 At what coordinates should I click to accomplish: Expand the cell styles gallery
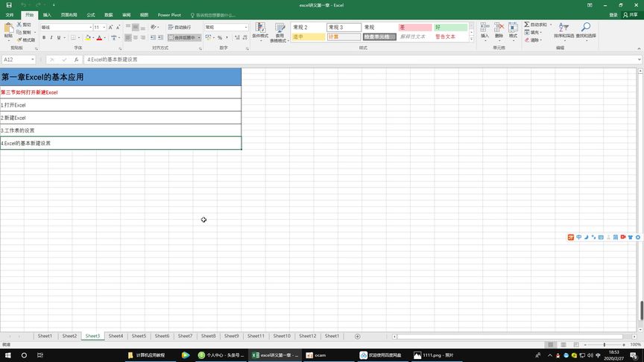click(472, 39)
